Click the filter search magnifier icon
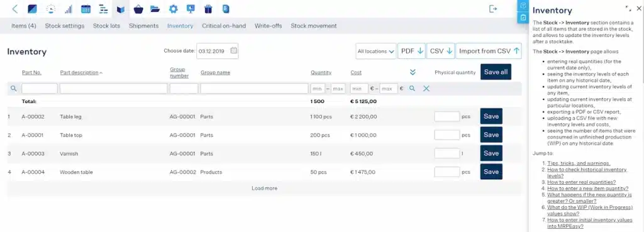This screenshot has width=644, height=232. pos(413,88)
